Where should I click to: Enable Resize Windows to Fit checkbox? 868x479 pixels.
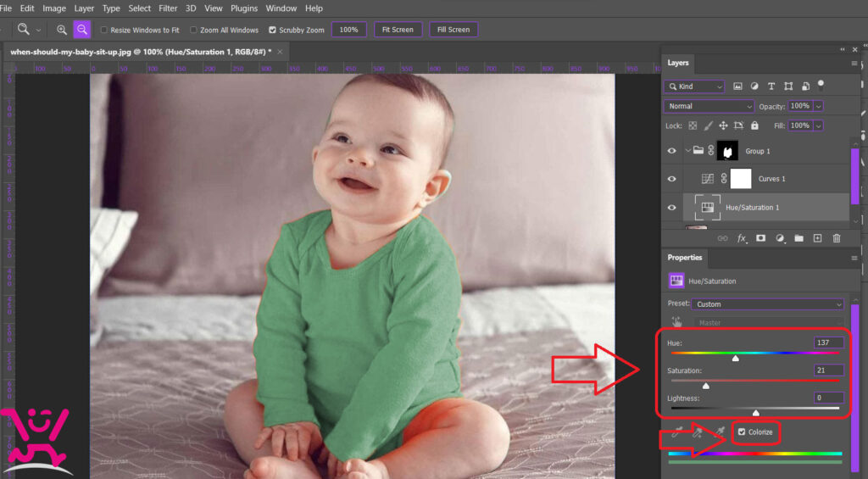coord(103,30)
